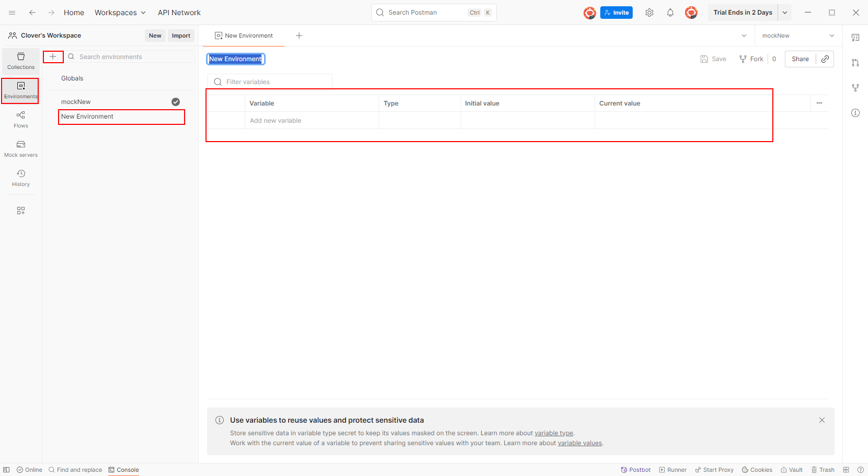Image resolution: width=868 pixels, height=476 pixels.
Task: Open the hamburger menu icon
Action: pyautogui.click(x=12, y=13)
